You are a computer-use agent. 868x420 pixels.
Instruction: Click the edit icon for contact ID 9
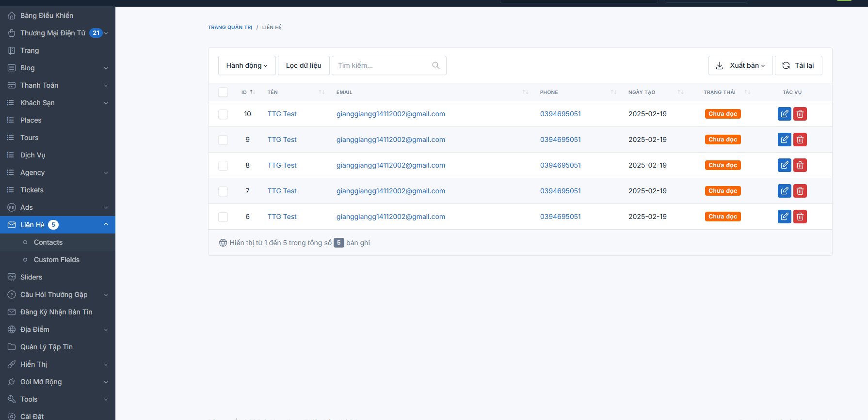click(x=784, y=140)
